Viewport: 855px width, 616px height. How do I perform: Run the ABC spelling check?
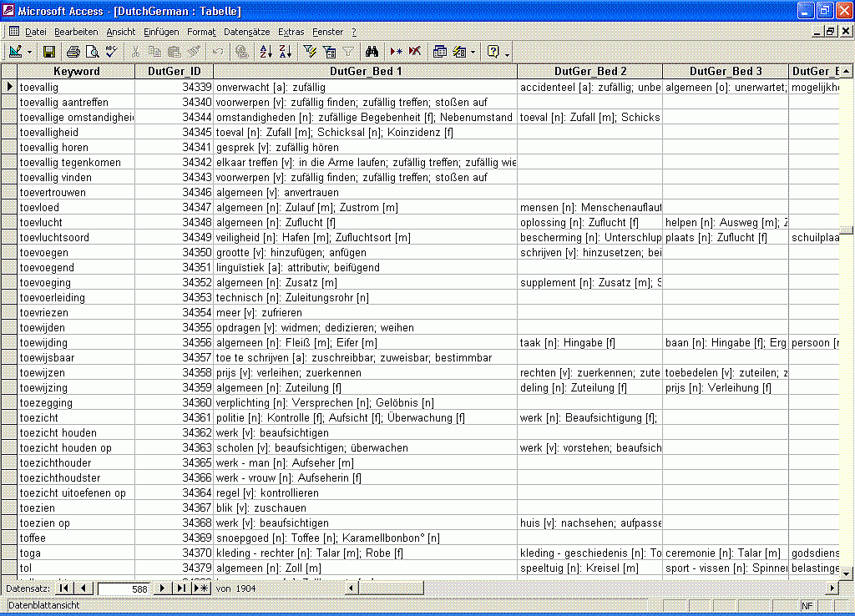[x=112, y=52]
